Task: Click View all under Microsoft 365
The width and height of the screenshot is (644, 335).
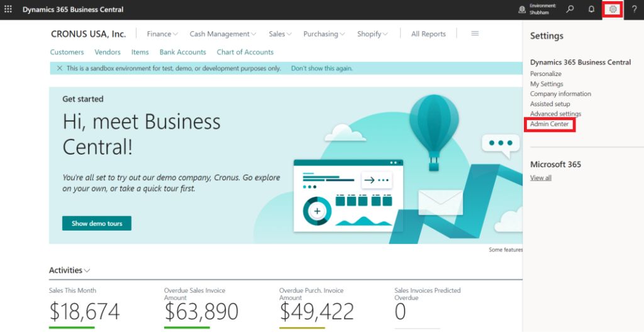Action: (x=540, y=178)
